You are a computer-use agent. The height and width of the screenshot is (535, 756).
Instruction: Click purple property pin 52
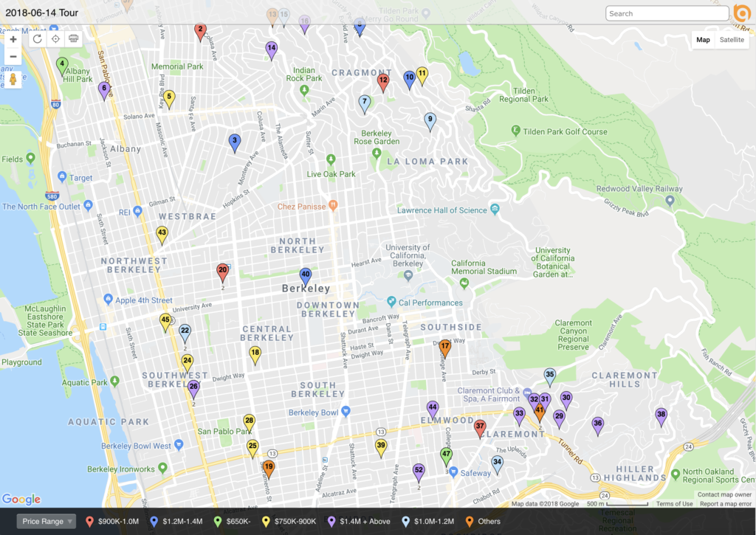point(419,472)
